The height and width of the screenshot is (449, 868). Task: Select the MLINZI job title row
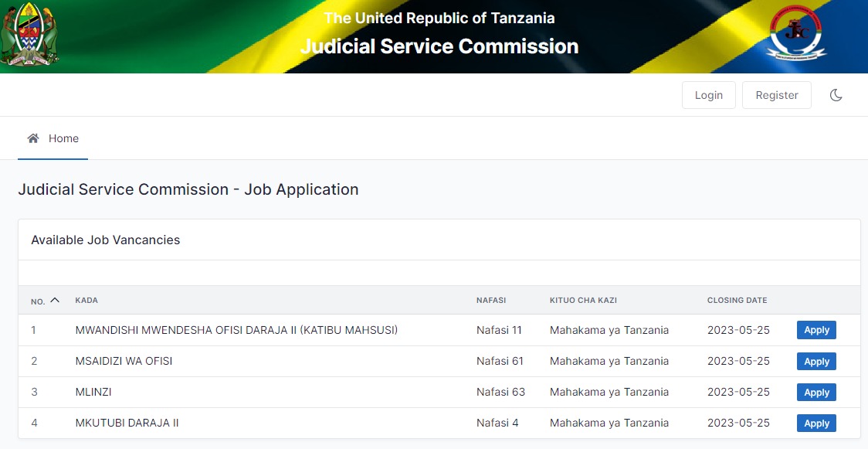[x=93, y=392]
